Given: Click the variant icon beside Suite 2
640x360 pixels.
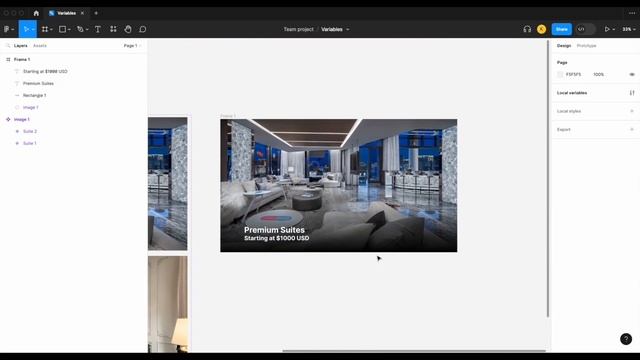Looking at the screenshot, I should pyautogui.click(x=17, y=131).
